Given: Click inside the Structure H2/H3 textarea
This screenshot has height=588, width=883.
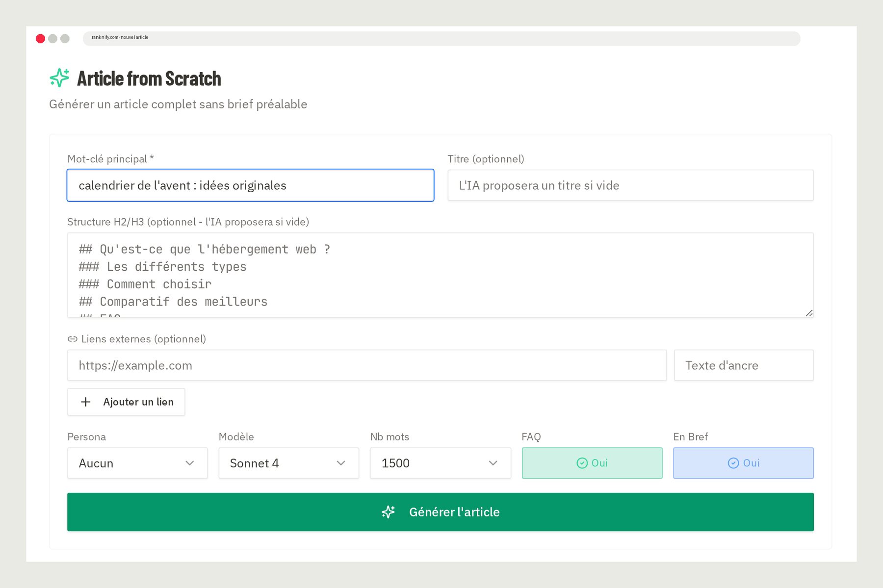Looking at the screenshot, I should (441, 275).
